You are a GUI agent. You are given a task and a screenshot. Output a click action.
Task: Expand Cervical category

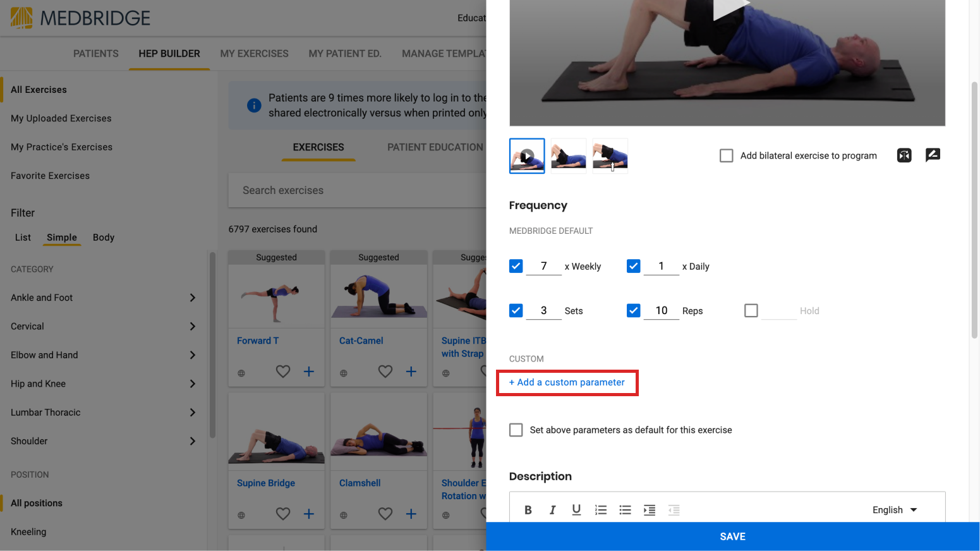point(193,326)
